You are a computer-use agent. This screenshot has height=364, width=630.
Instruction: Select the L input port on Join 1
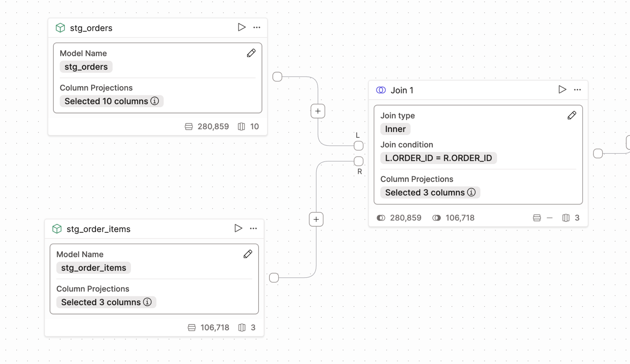(358, 146)
